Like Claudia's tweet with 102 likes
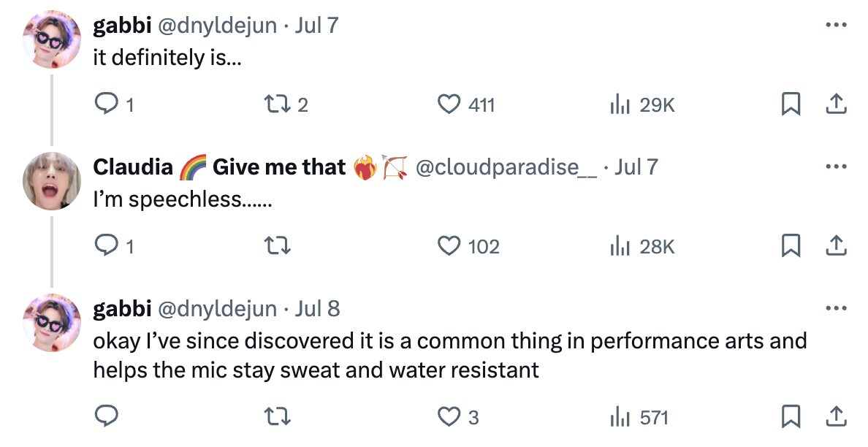 [x=448, y=247]
